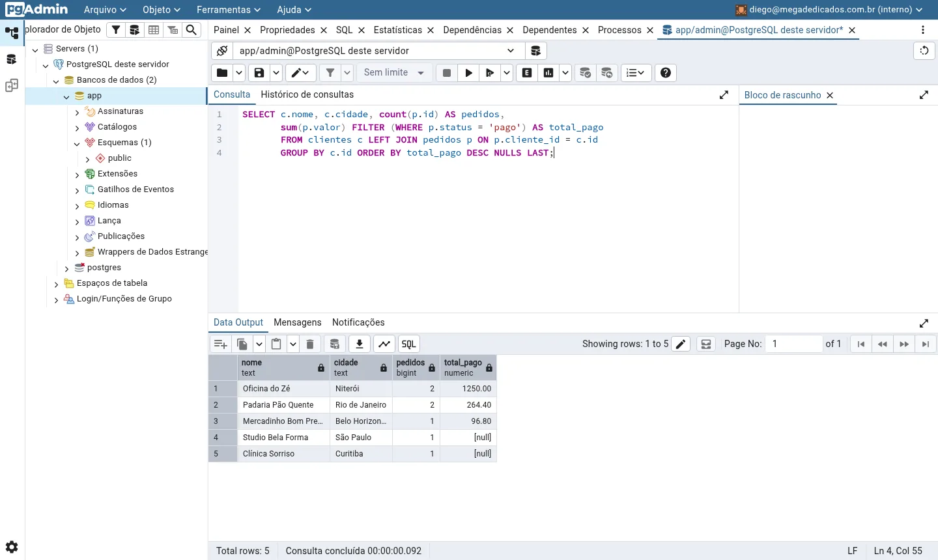
Task: Open the save file options dropdown arrow
Action: coord(276,73)
